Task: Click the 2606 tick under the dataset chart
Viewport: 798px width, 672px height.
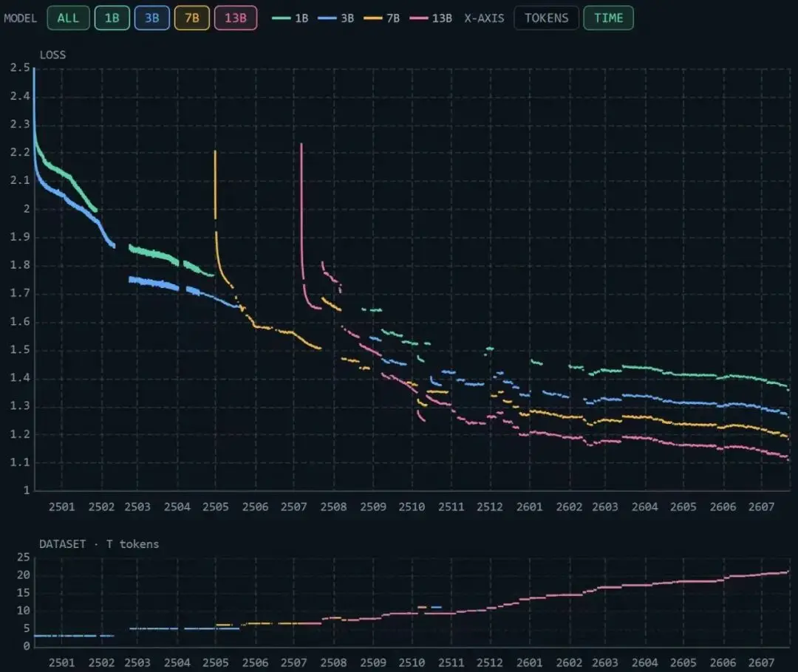Action: pos(723,662)
